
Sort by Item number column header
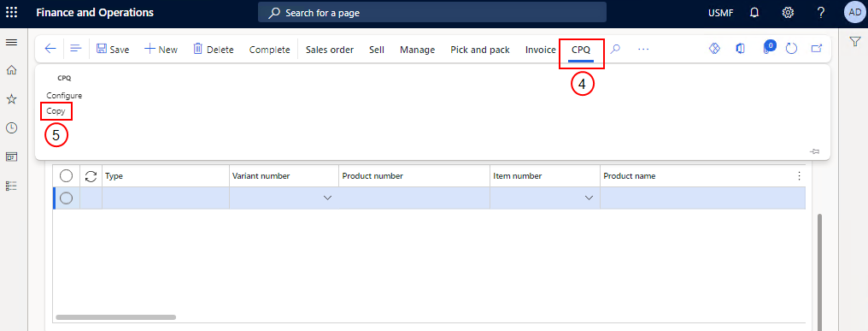[x=545, y=175]
